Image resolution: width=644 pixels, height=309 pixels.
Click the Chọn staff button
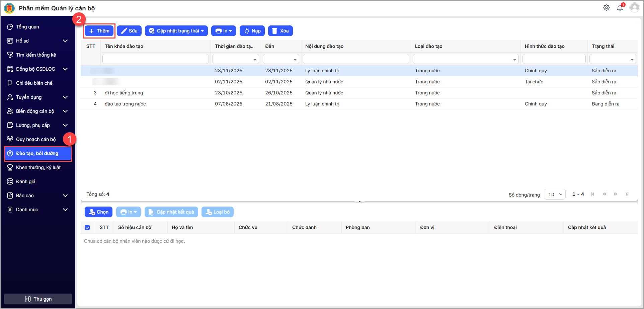98,212
